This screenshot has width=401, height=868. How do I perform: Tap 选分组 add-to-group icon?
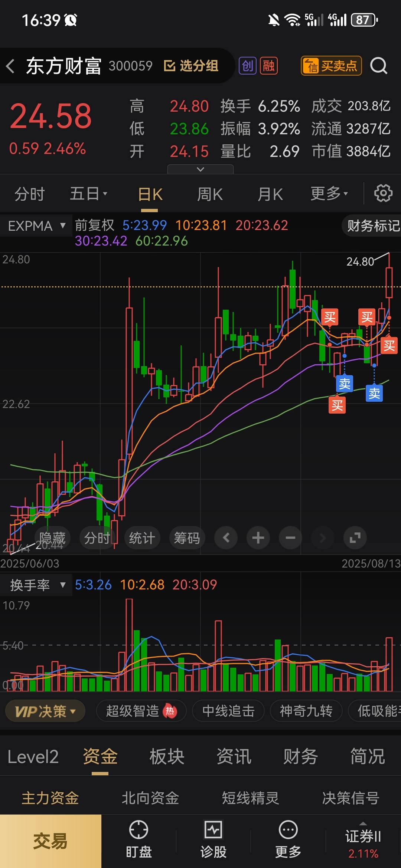(191, 66)
